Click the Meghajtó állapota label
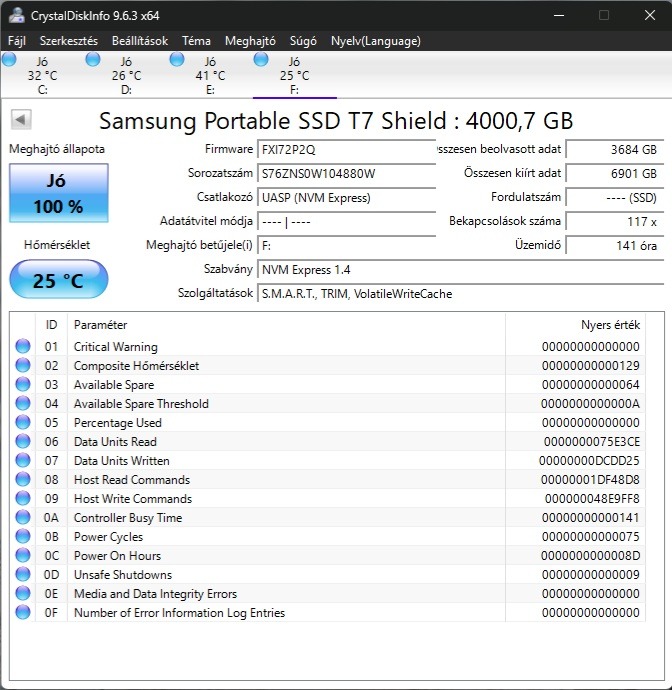Screen dimensions: 672x690 click(57, 149)
